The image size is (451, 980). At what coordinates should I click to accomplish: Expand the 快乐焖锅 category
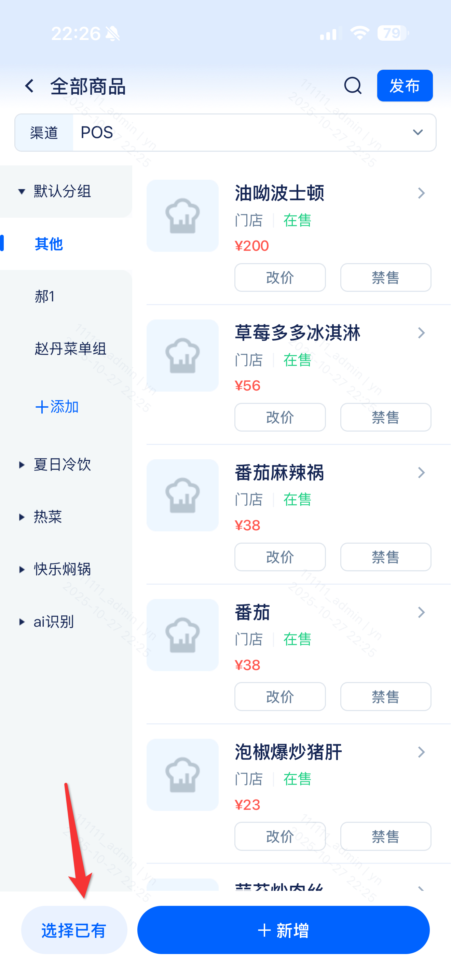(22, 570)
